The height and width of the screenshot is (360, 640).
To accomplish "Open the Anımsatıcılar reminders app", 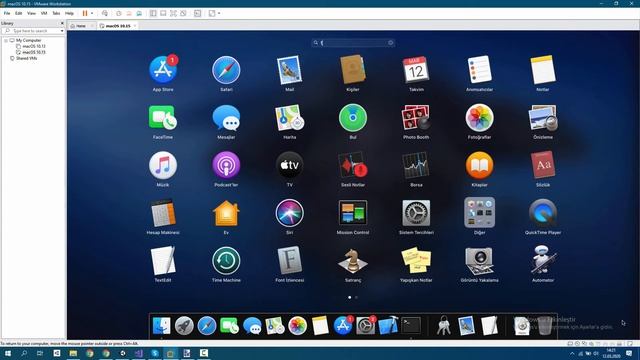I will pos(479,70).
